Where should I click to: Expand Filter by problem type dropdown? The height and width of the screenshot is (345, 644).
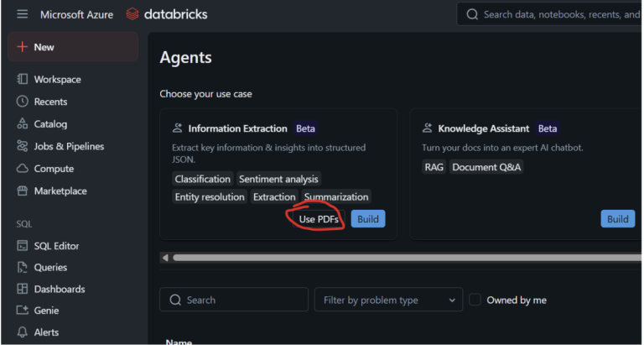(387, 300)
